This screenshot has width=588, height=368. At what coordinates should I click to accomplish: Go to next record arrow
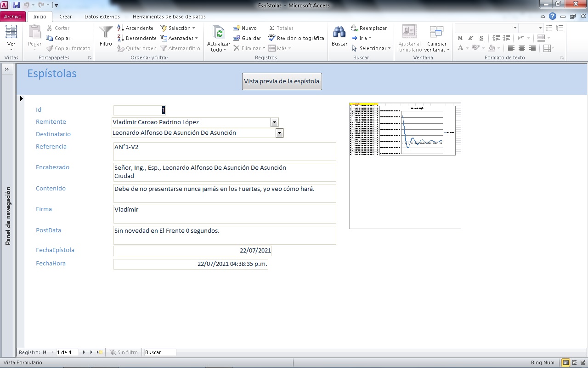coord(84,352)
